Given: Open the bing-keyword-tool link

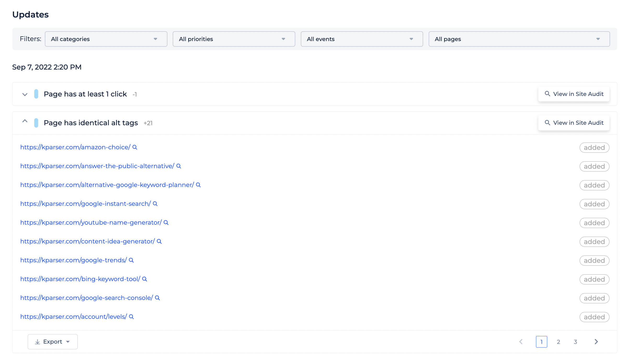Looking at the screenshot, I should click(80, 279).
